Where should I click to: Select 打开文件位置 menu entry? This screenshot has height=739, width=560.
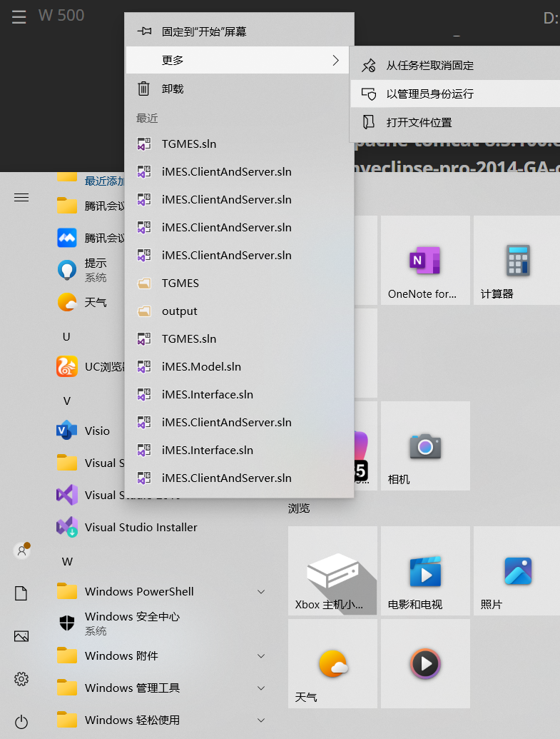tap(419, 123)
